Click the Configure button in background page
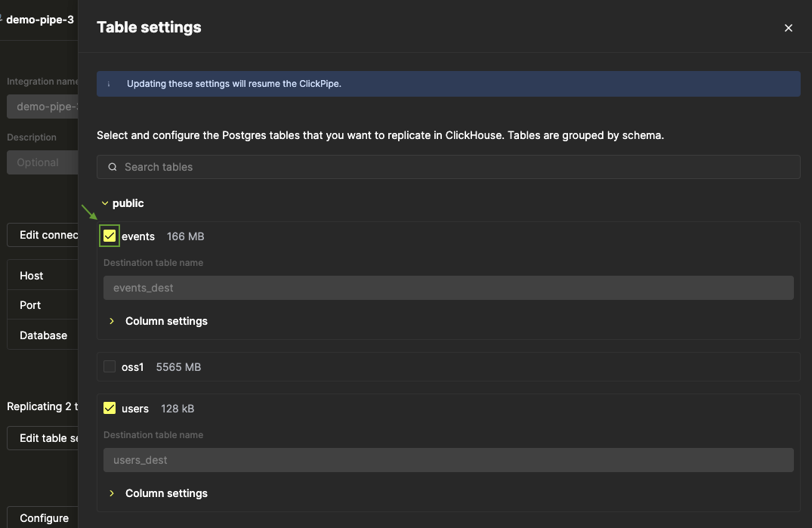The width and height of the screenshot is (812, 528). [42, 517]
